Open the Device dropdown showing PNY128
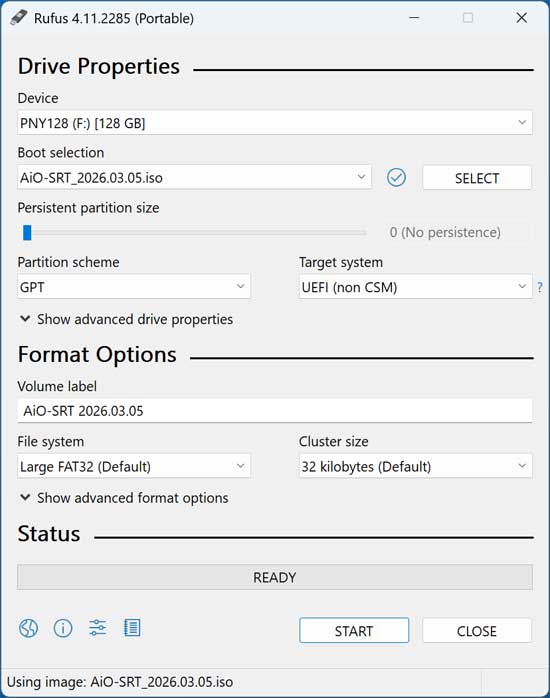Image resolution: width=550 pixels, height=698 pixels. click(x=275, y=122)
